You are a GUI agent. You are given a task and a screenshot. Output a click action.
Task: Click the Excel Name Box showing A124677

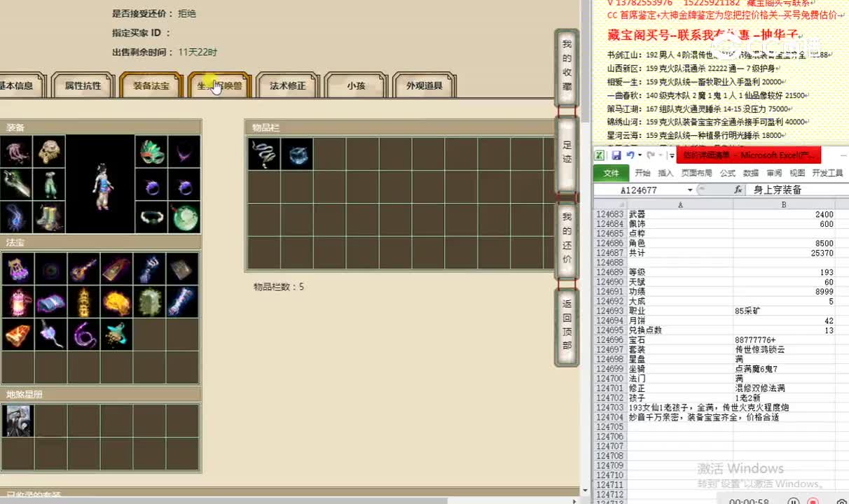pyautogui.click(x=639, y=190)
